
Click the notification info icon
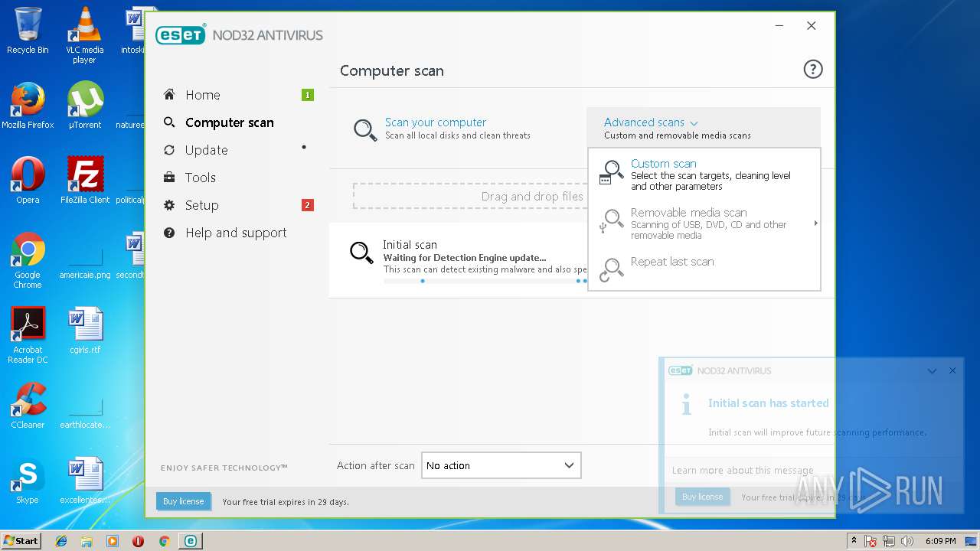[687, 405]
